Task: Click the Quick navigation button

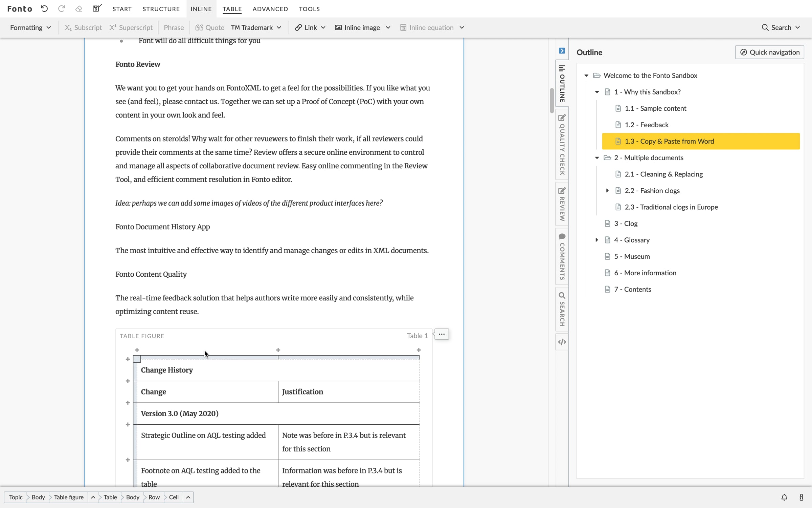Action: point(769,52)
